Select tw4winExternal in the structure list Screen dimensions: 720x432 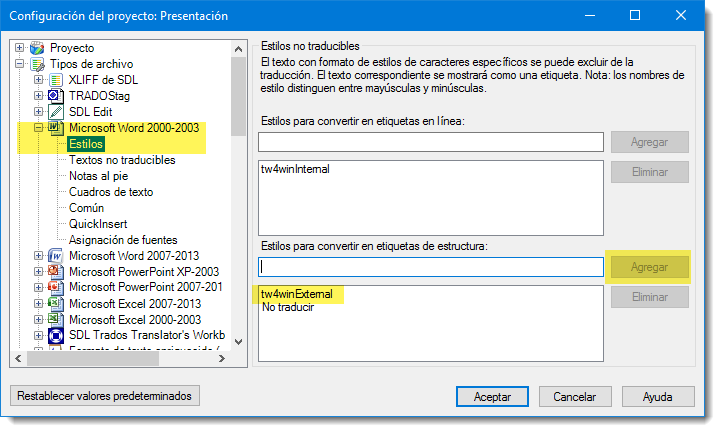[297, 294]
